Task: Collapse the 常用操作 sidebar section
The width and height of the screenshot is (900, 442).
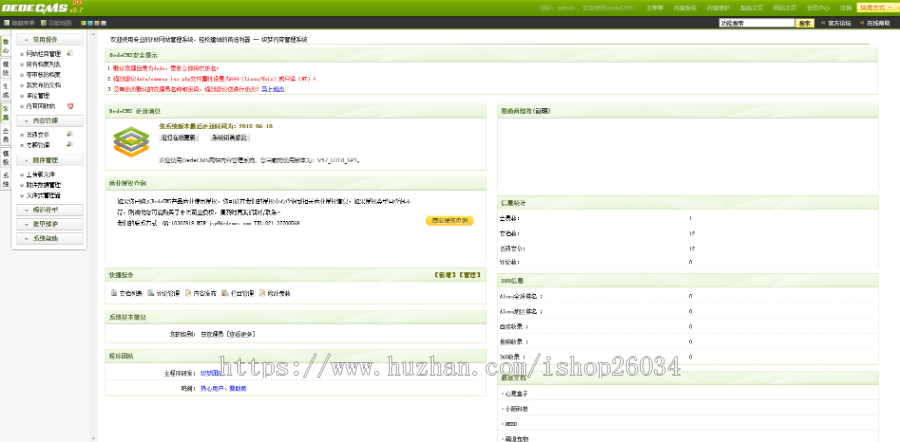Action: coord(50,40)
